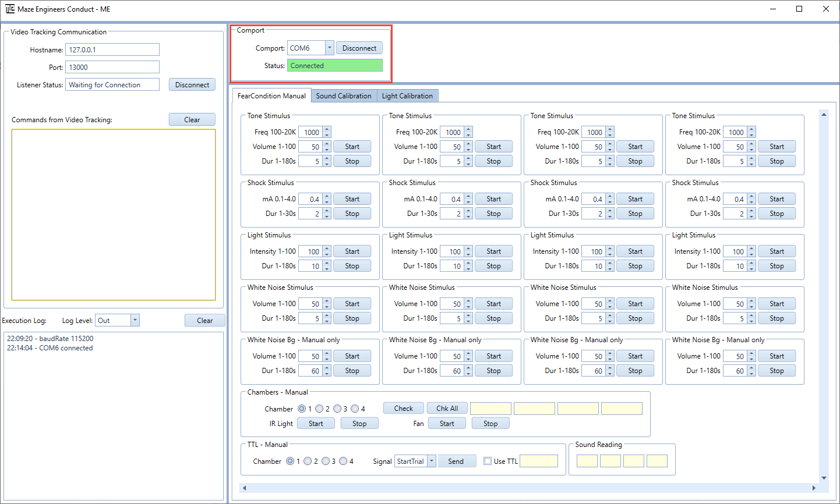
Task: Select Chamber 4 radio in Chambers - Manual
Action: [x=355, y=409]
